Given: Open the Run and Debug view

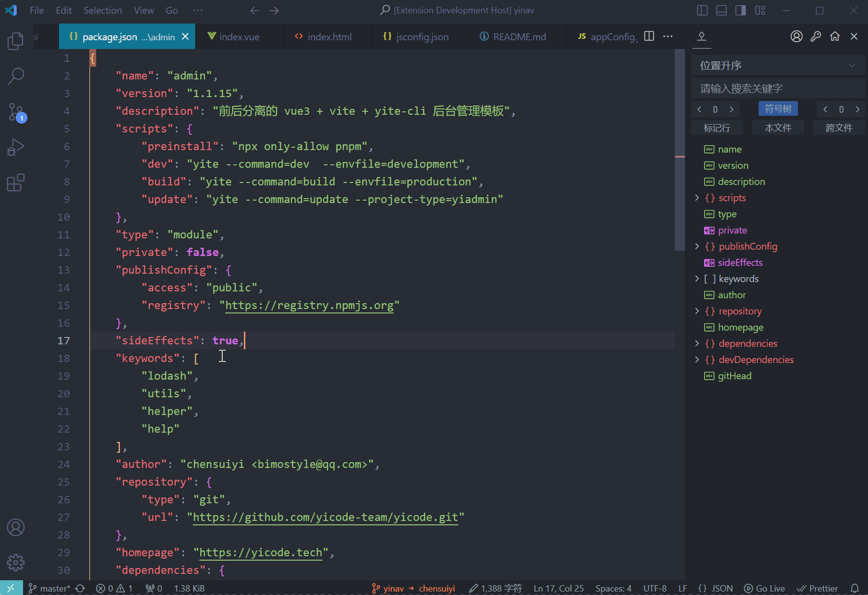Looking at the screenshot, I should tap(16, 147).
